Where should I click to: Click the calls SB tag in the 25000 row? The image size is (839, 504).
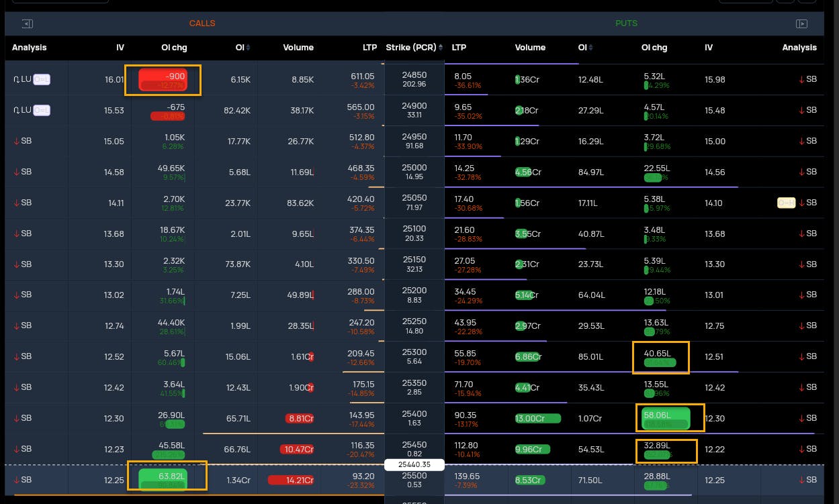pos(22,172)
